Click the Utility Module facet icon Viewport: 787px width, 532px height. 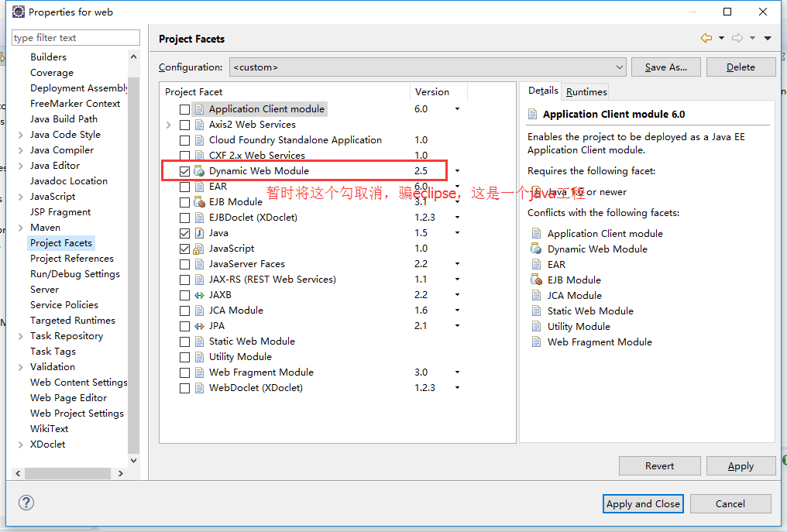[x=199, y=357]
